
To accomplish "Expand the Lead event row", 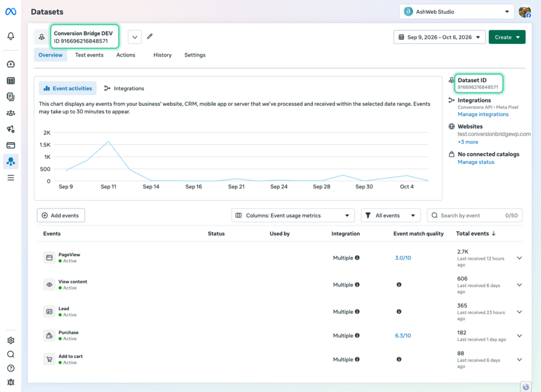I will (x=519, y=312).
